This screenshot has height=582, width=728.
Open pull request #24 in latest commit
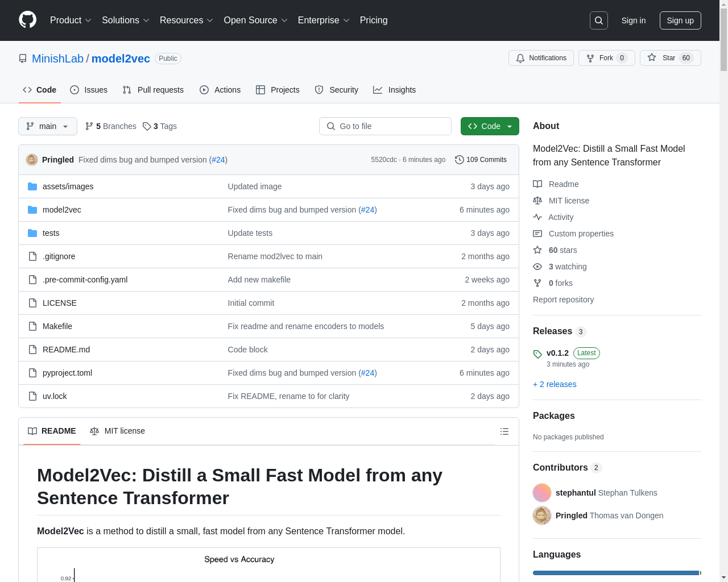(218, 160)
